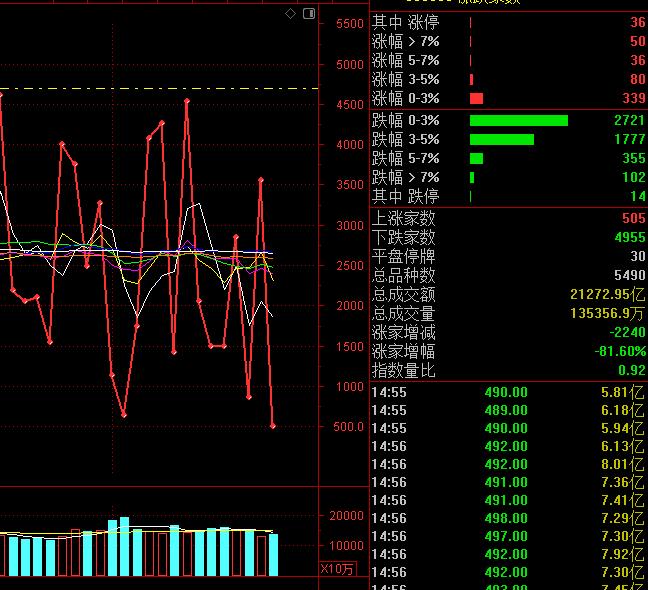Click the tick amount 7.36亿

coord(623,482)
